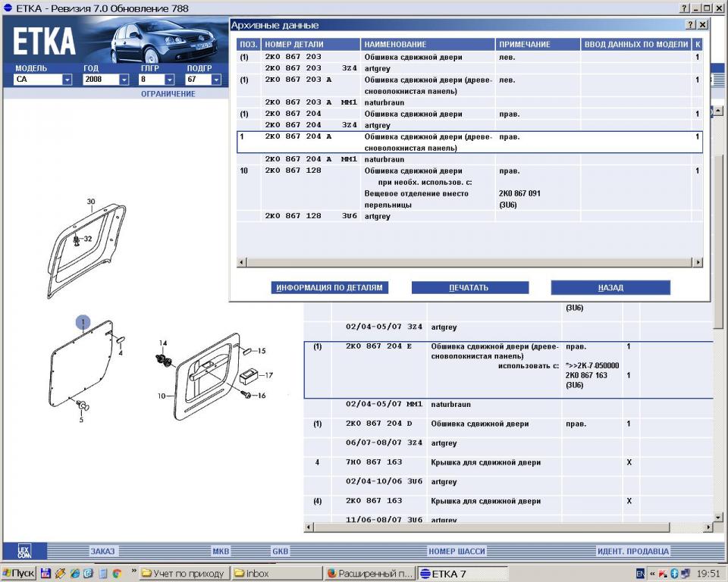
Task: Switch to Inbox taskbar window
Action: pos(277,574)
